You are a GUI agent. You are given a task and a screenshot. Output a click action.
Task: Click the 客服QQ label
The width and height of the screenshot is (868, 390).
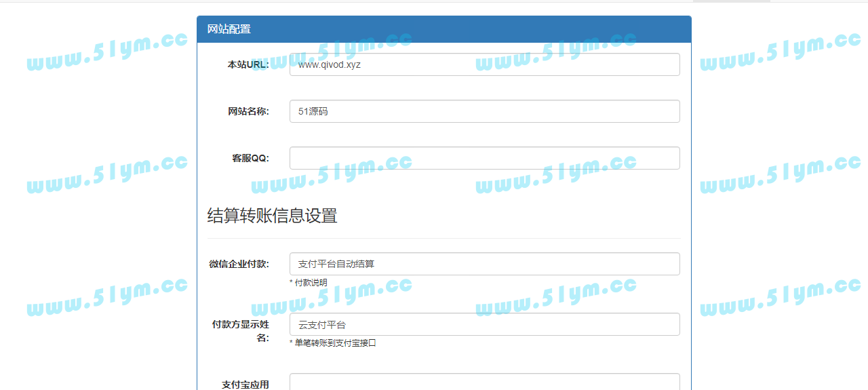250,158
